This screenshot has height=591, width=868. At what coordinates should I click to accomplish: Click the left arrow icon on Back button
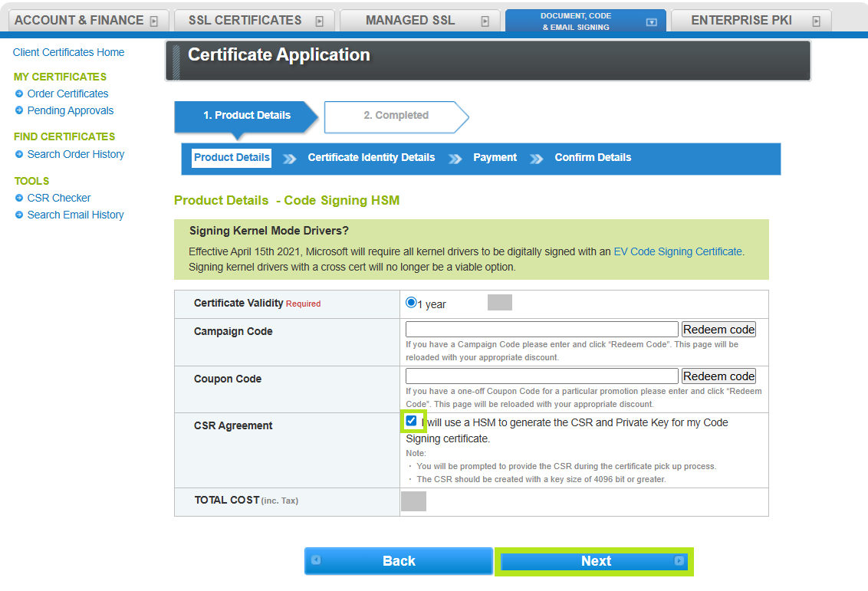(x=316, y=560)
